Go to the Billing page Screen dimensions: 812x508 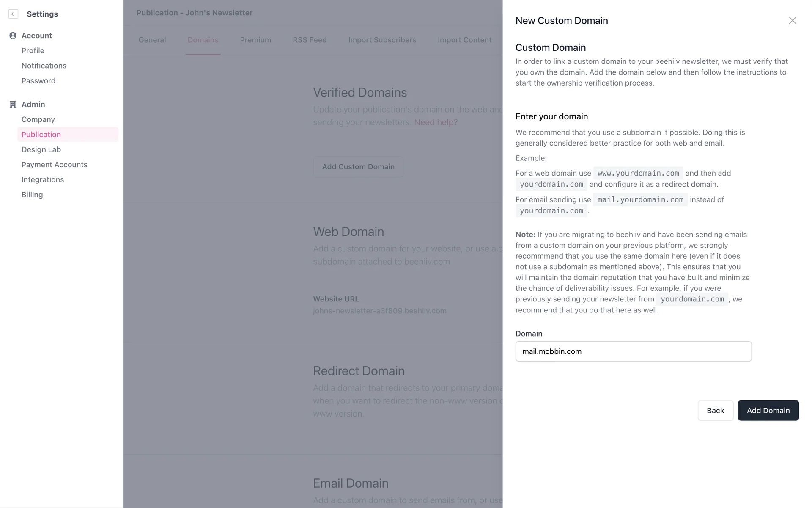pyautogui.click(x=32, y=195)
